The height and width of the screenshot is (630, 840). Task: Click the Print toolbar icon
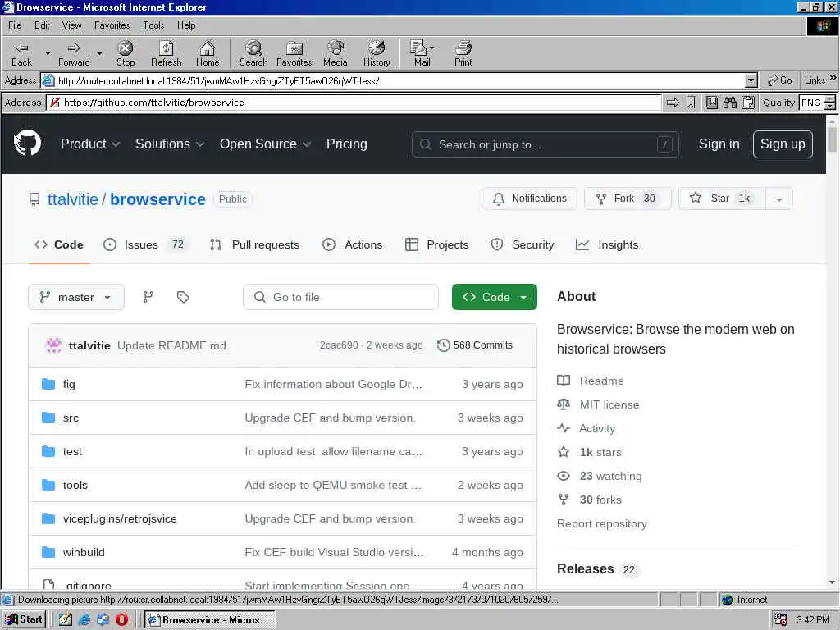463,53
